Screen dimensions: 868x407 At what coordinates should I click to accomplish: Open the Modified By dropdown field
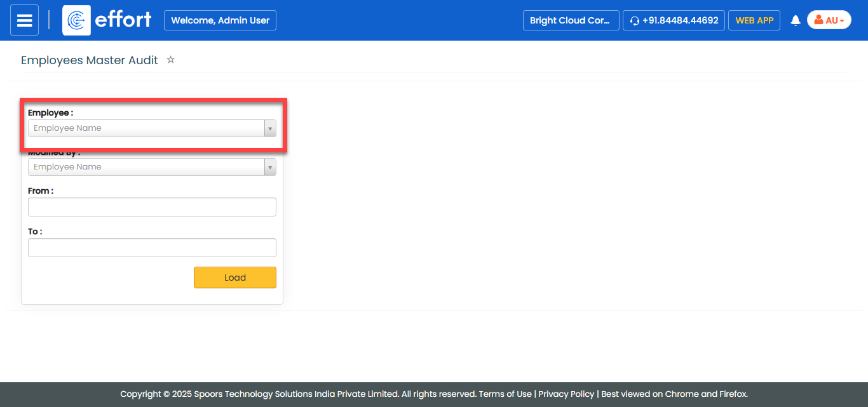pyautogui.click(x=146, y=167)
